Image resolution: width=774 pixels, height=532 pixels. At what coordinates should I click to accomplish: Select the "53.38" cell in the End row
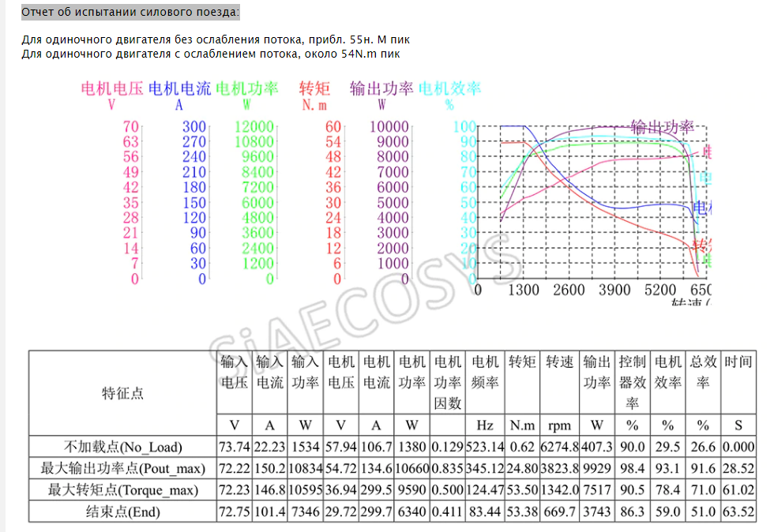coord(522,511)
